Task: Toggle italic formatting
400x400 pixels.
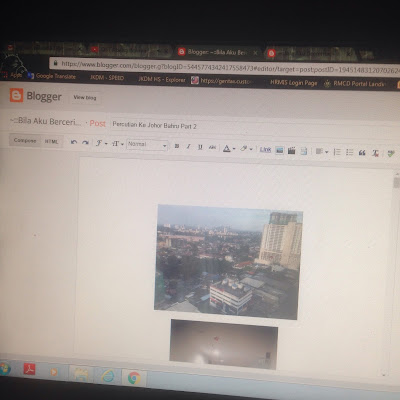Action: click(x=188, y=146)
